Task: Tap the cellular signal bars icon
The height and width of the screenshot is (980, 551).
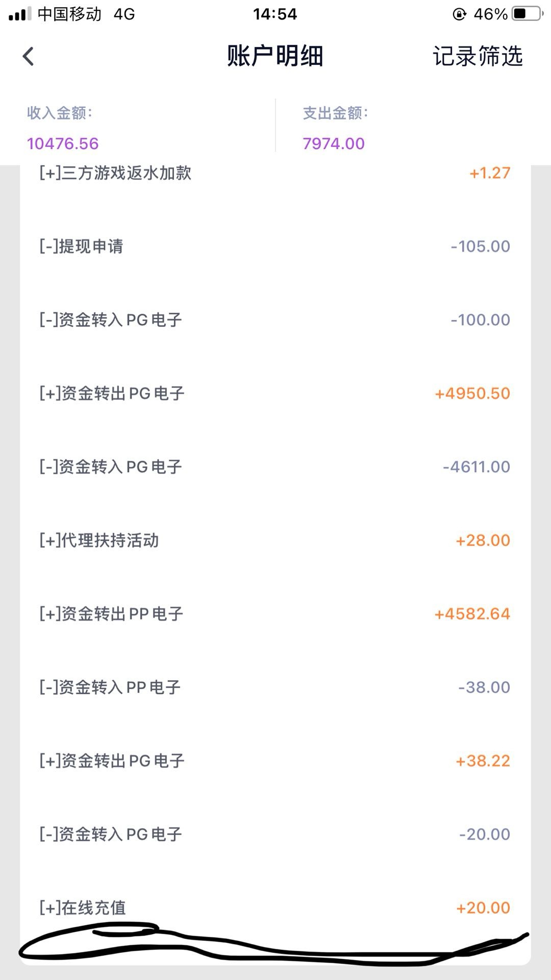Action: click(19, 14)
